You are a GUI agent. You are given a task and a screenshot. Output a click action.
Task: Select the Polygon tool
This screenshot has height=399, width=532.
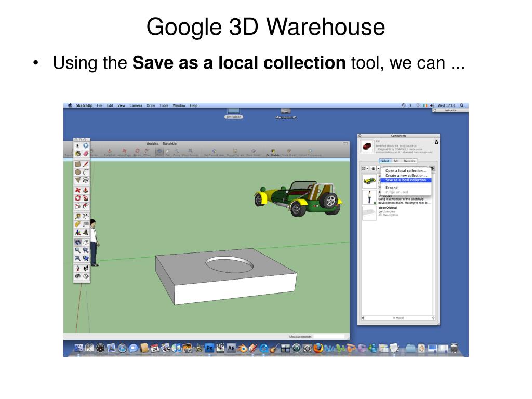78,180
